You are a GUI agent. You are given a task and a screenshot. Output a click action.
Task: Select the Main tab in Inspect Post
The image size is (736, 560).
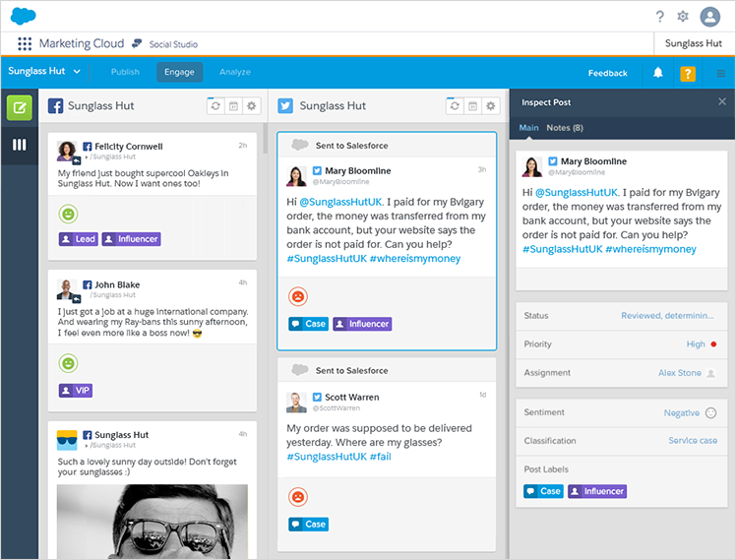coord(528,128)
